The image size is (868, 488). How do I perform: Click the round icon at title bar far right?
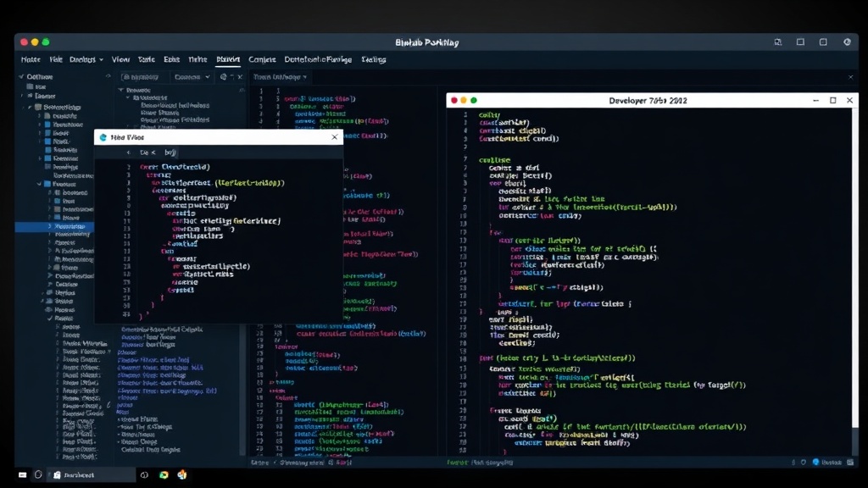[x=847, y=42]
